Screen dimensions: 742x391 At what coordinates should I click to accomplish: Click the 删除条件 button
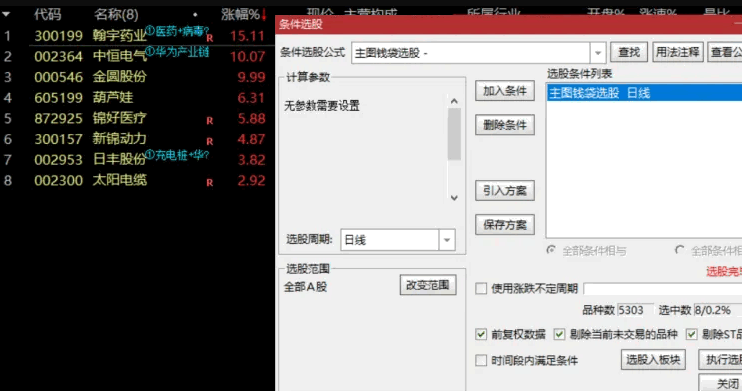pyautogui.click(x=505, y=125)
